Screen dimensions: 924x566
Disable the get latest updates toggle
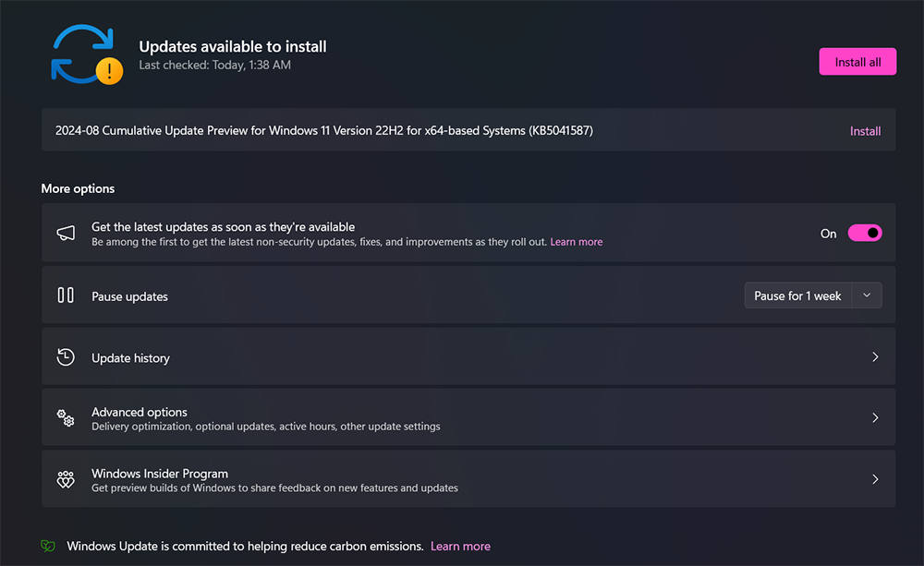(x=865, y=234)
